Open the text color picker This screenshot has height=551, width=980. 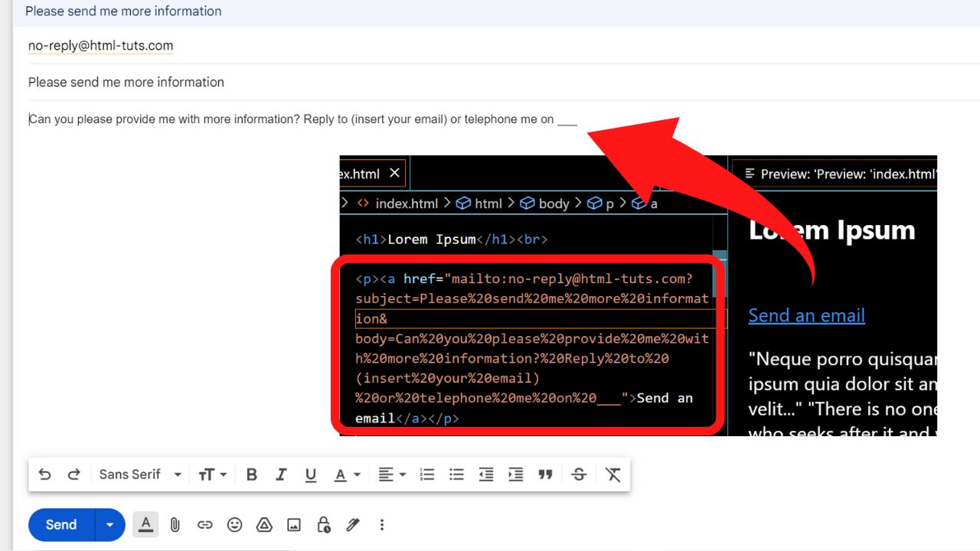[347, 474]
